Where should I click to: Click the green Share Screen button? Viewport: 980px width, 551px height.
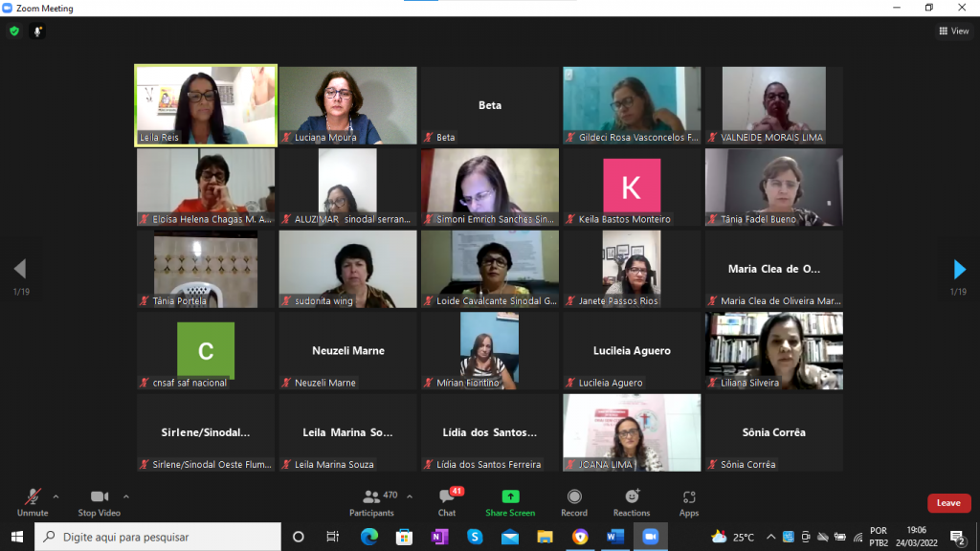point(510,502)
